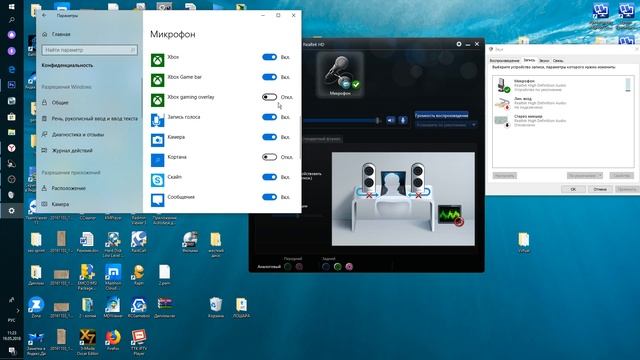
Task: Disable the Xbox Game bar microphone toggle
Action: [x=269, y=77]
